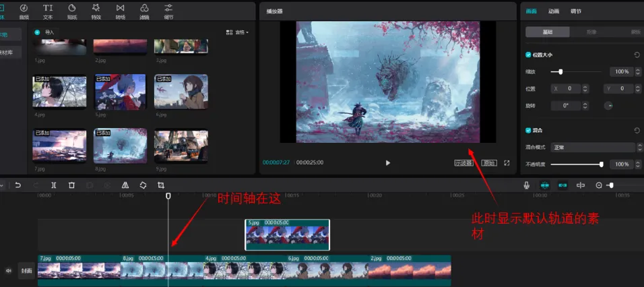Step the Y position spinner
This screenshot has height=287, width=644.
point(638,89)
